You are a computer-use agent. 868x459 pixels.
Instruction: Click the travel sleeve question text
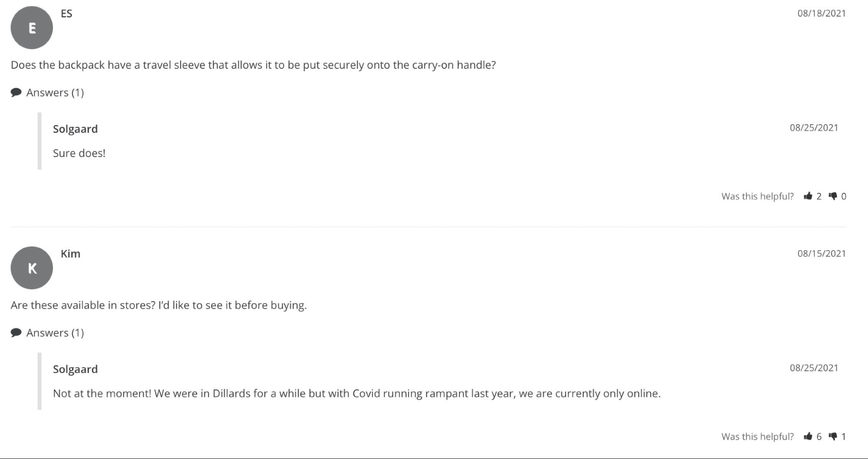253,65
